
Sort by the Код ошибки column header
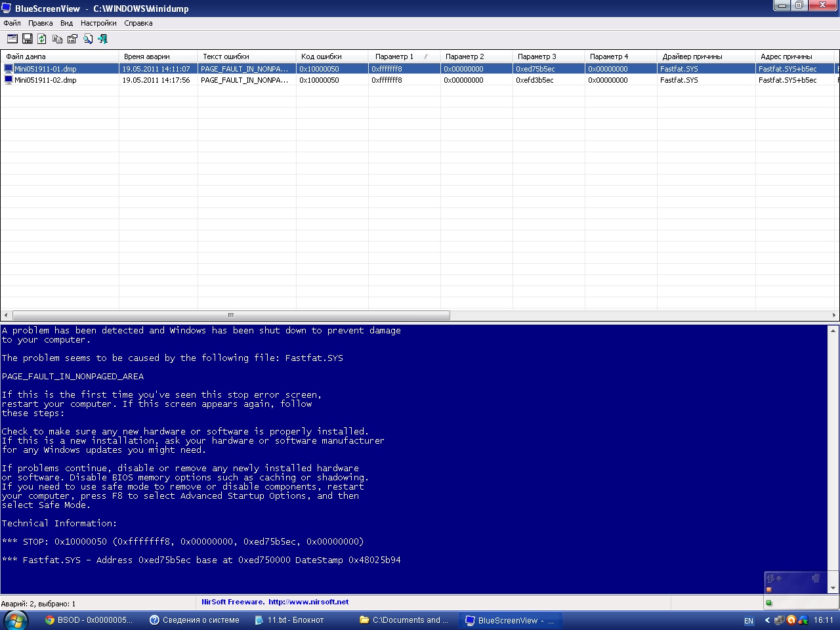pos(332,56)
